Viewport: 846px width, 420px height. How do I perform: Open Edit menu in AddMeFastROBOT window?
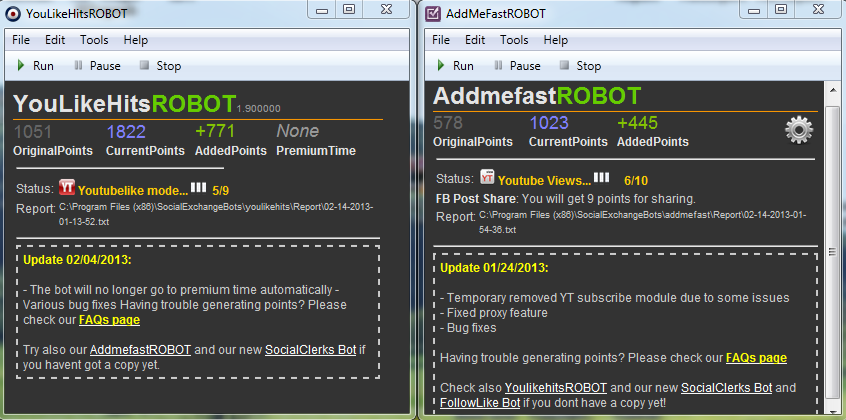(475, 40)
